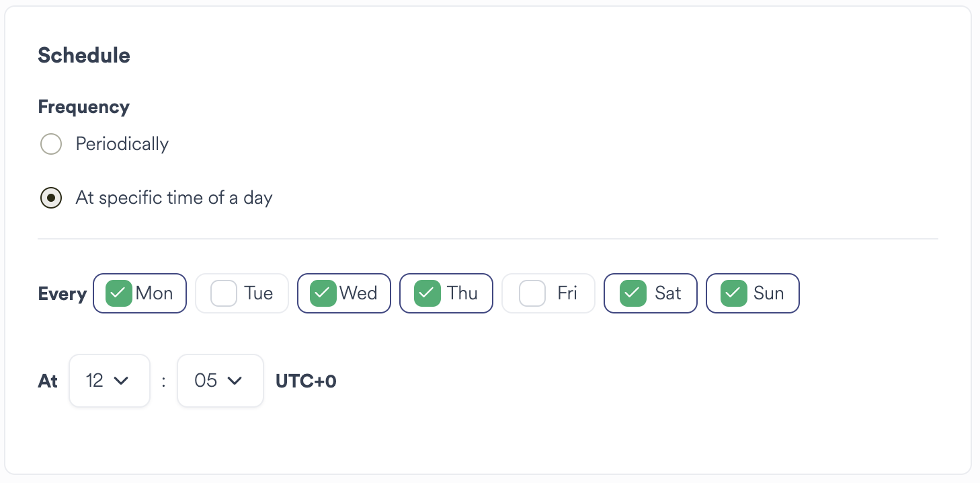Open the minute selector showing 05
The width and height of the screenshot is (980, 483).
(x=220, y=380)
